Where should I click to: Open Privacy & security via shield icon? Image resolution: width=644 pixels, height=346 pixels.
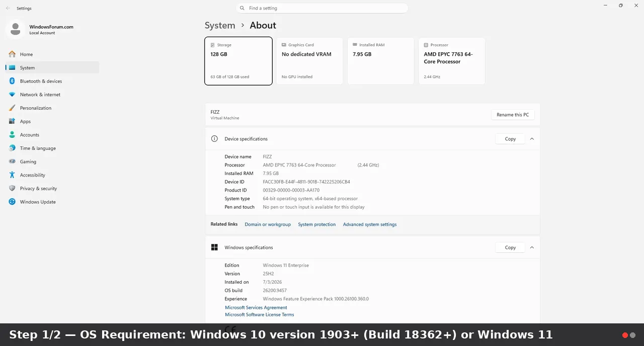(x=12, y=189)
